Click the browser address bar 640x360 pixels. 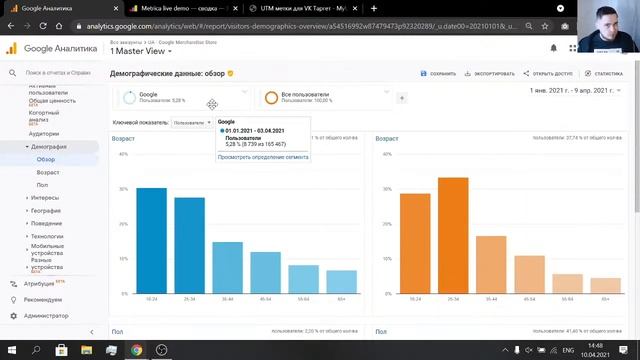302,26
